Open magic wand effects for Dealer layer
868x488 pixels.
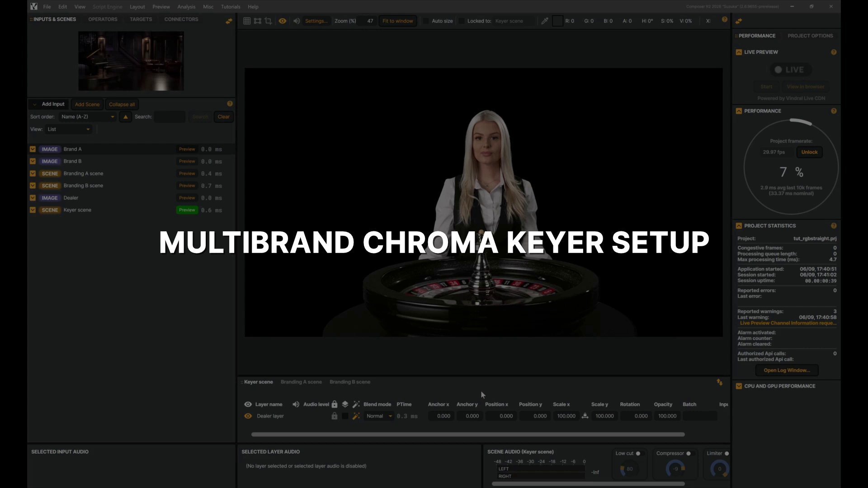click(356, 416)
